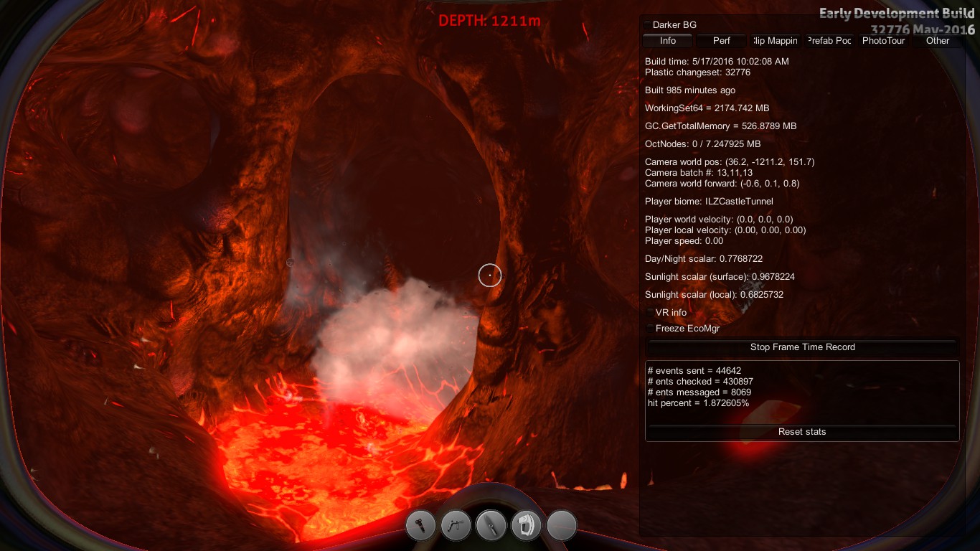The height and width of the screenshot is (551, 980).
Task: Select the empty fifth quick slot
Action: point(562,526)
